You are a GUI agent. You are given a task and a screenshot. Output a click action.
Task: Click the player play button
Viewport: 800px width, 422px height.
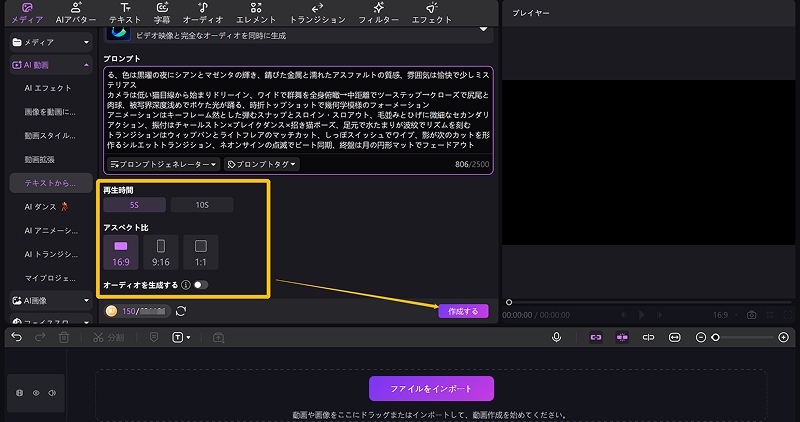click(x=641, y=315)
